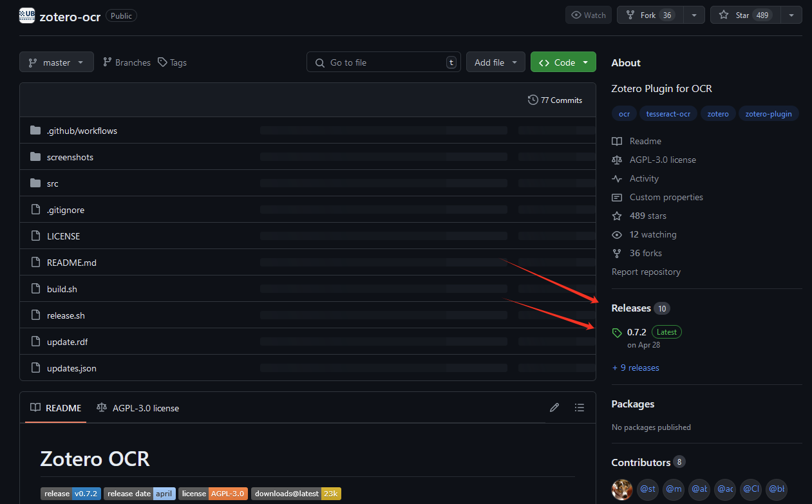Open the Star lists dropdown arrow
This screenshot has width=812, height=504.
click(791, 15)
